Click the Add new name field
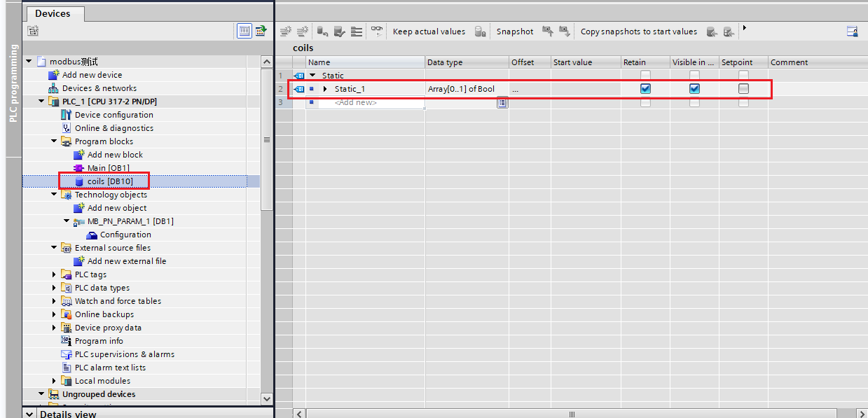 (371, 103)
